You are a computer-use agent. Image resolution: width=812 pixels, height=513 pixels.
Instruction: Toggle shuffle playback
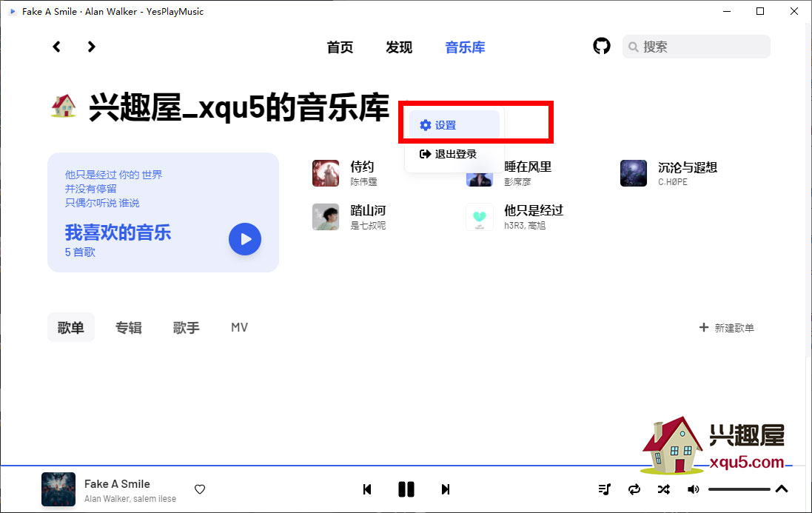[664, 489]
